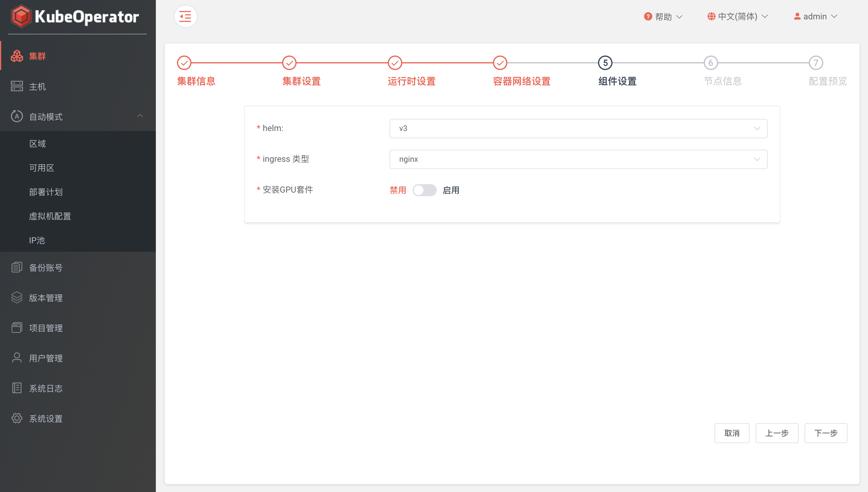Click the 备份账号 backup account icon
Image resolution: width=868 pixels, height=492 pixels.
tap(17, 267)
